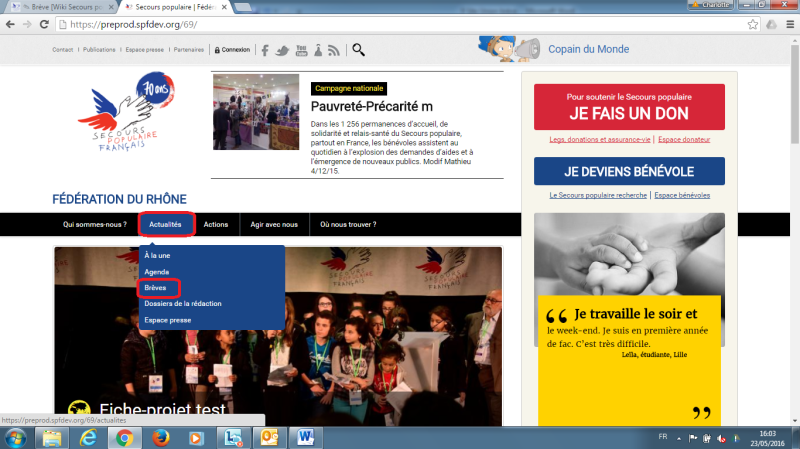The height and width of the screenshot is (449, 800).
Task: Expand the Qui sommes-nous ? menu
Action: point(95,225)
